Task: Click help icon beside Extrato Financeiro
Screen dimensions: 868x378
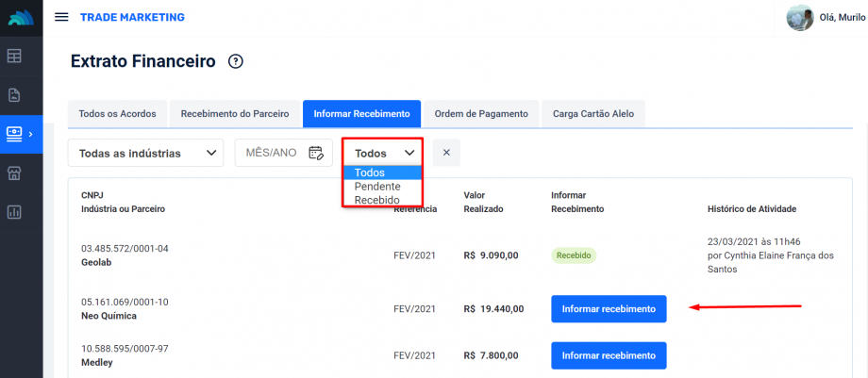Action: click(x=236, y=62)
